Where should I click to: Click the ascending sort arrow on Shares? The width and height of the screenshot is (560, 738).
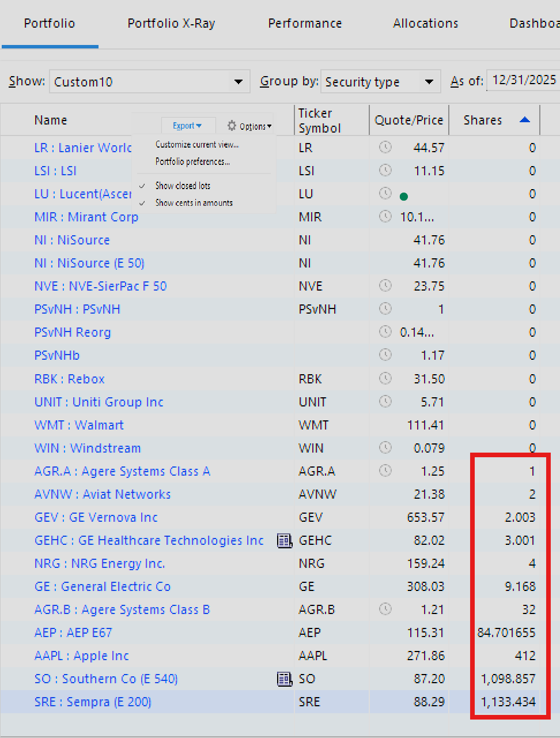(524, 120)
